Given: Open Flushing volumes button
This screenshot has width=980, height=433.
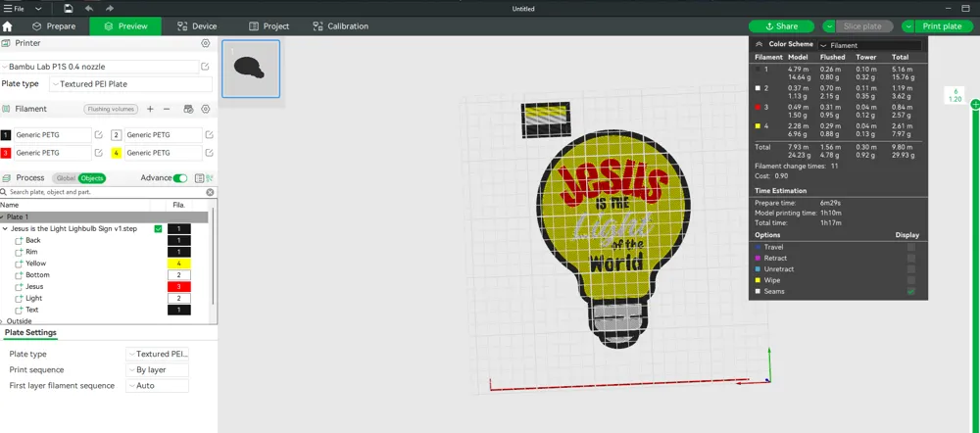Looking at the screenshot, I should (x=111, y=109).
